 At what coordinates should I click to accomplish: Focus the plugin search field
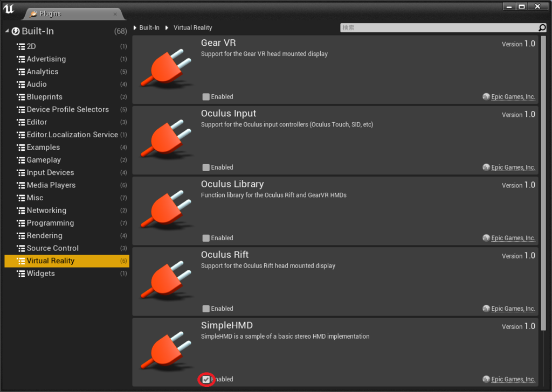pyautogui.click(x=439, y=27)
